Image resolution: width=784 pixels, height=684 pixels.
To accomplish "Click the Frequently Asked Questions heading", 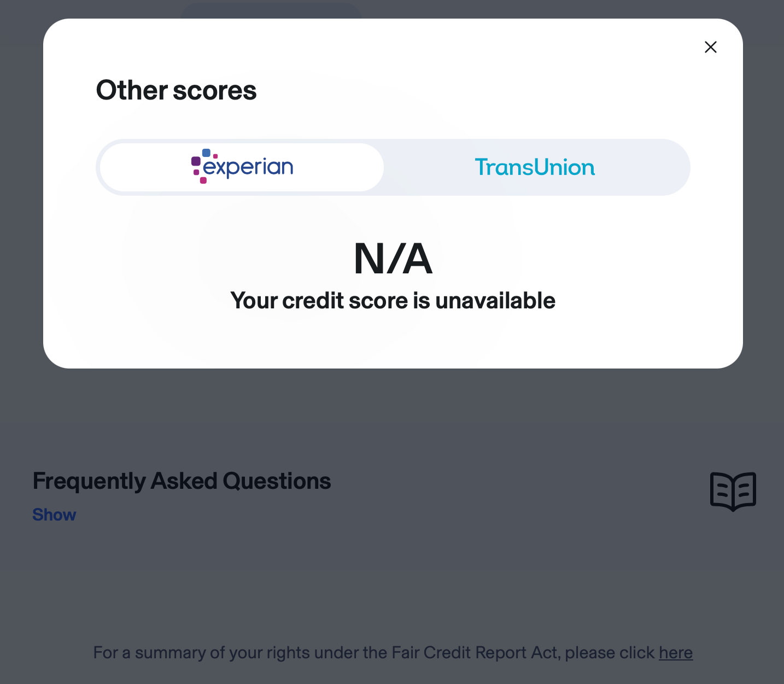I will (182, 481).
